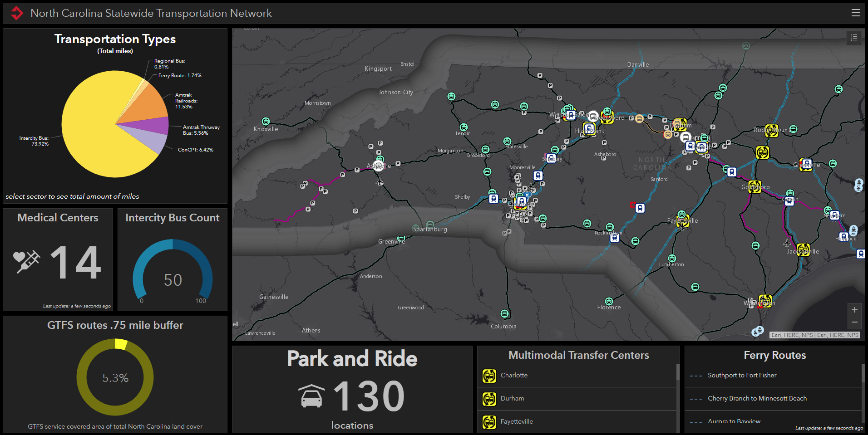
Task: Click the Lenoir bus station marker
Action: (x=464, y=127)
